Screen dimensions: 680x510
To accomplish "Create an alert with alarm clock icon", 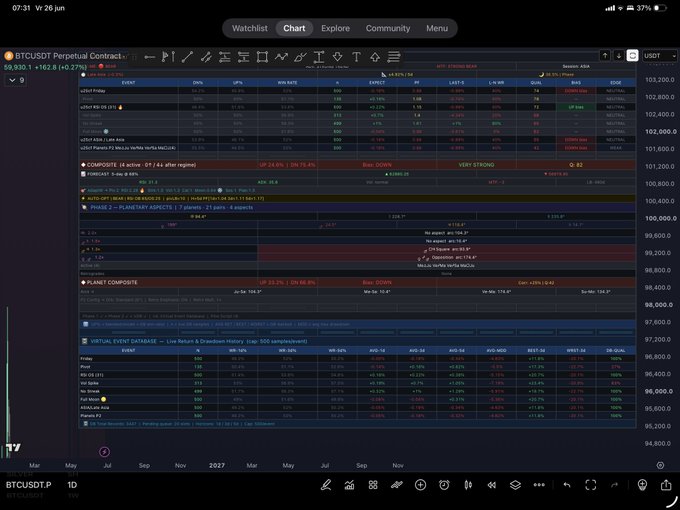I will point(444,485).
